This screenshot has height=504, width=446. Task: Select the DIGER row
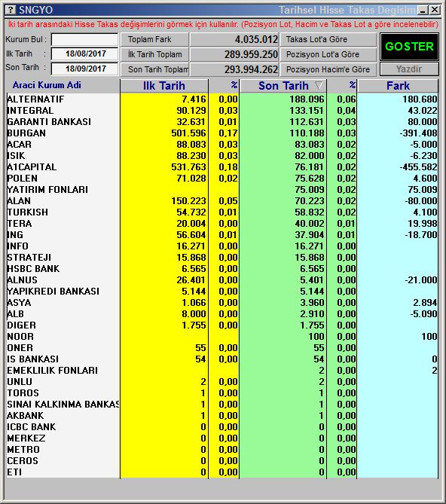222,325
